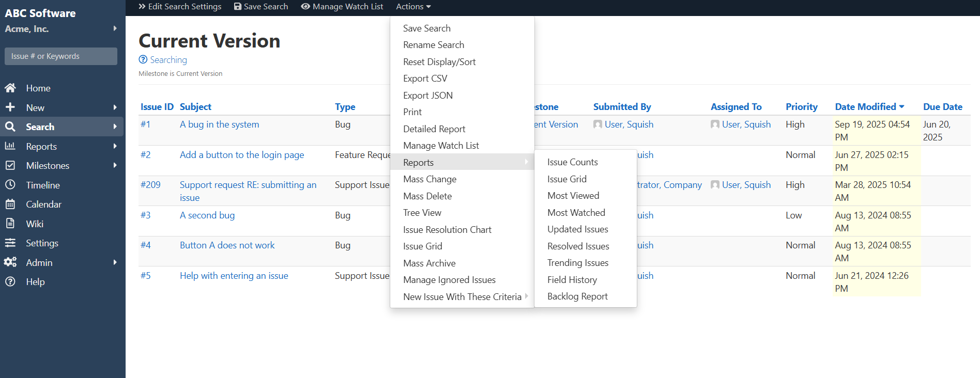Click user avatar icon in issue #1 Submitted By

tap(598, 124)
